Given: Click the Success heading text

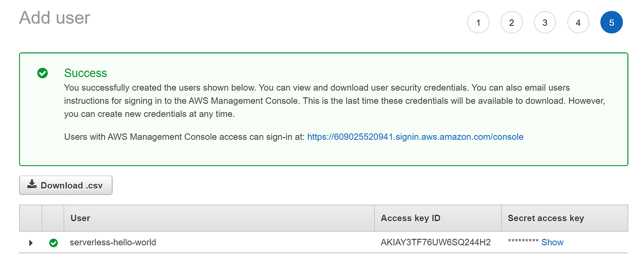Looking at the screenshot, I should tap(86, 73).
